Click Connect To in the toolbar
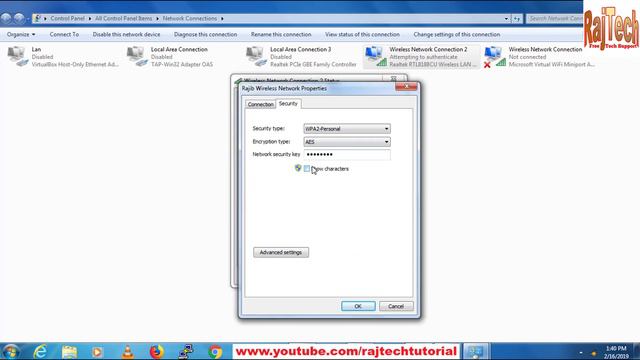This screenshot has height=360, width=640. tap(64, 35)
